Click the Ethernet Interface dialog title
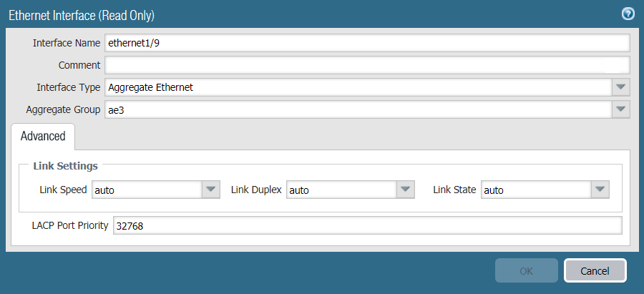 tap(82, 14)
